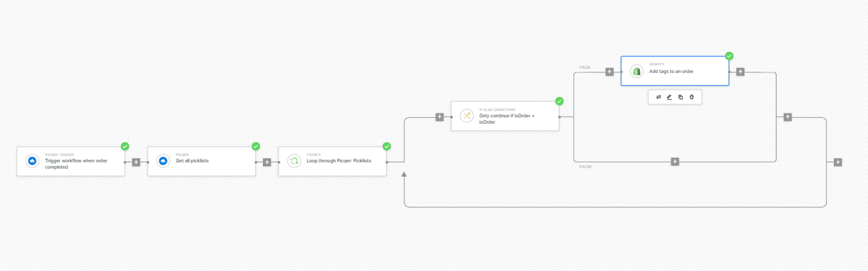
Task: Click the 'ITERATE' label text
Action: pyautogui.click(x=314, y=155)
